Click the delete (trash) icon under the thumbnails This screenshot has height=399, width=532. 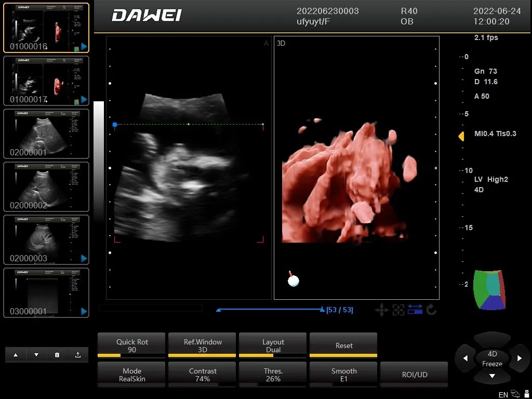pos(57,354)
